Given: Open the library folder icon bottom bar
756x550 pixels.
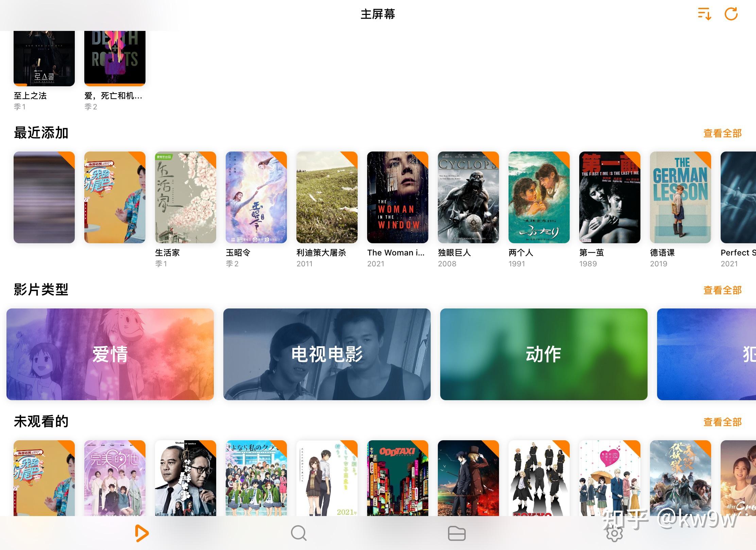Looking at the screenshot, I should pos(458,534).
